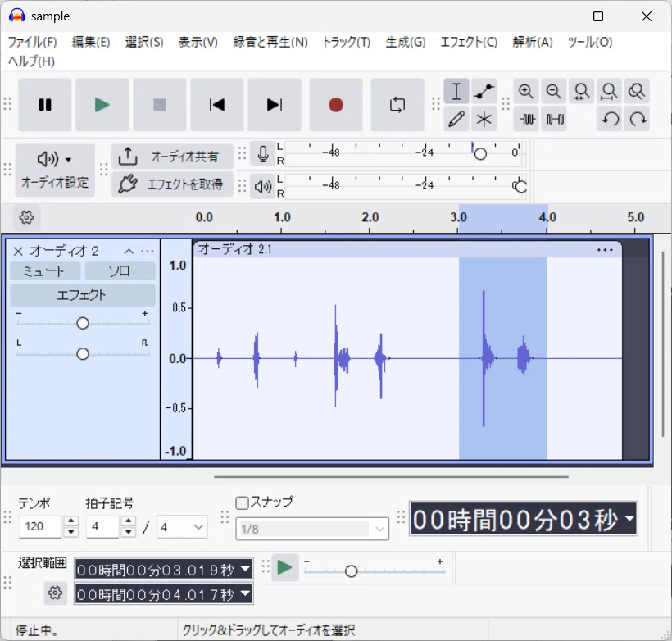Skip to start of the project
Image resolution: width=672 pixels, height=641 pixels.
(217, 105)
